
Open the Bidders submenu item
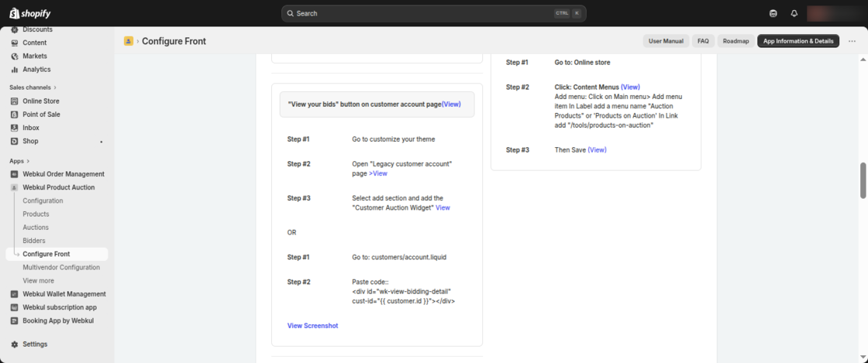tap(34, 241)
